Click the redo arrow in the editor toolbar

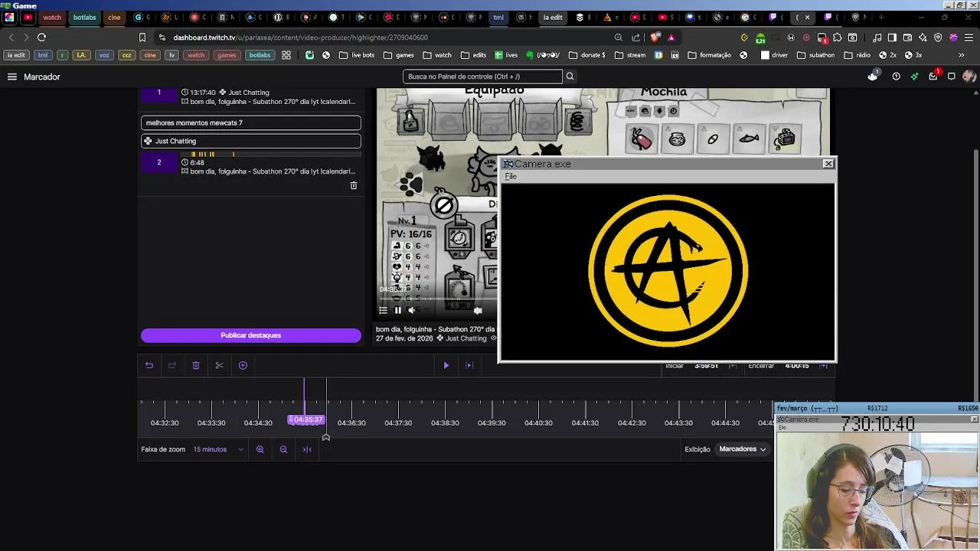pyautogui.click(x=172, y=365)
